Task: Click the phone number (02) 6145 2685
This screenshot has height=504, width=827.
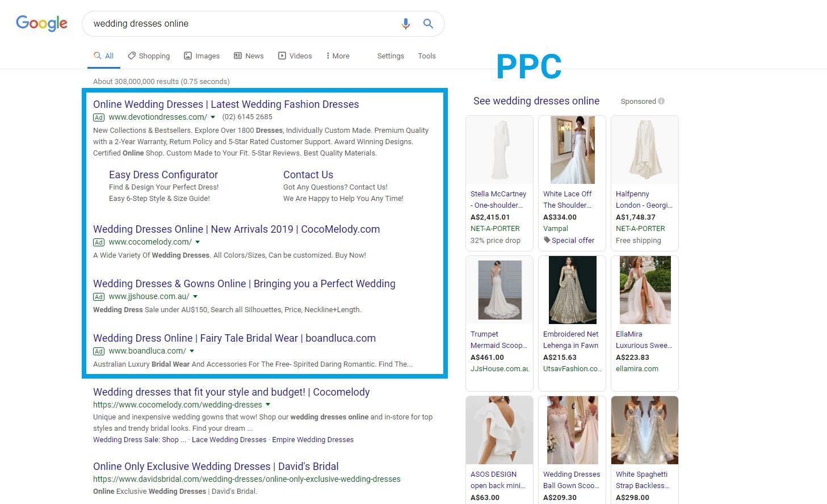Action: tap(247, 117)
